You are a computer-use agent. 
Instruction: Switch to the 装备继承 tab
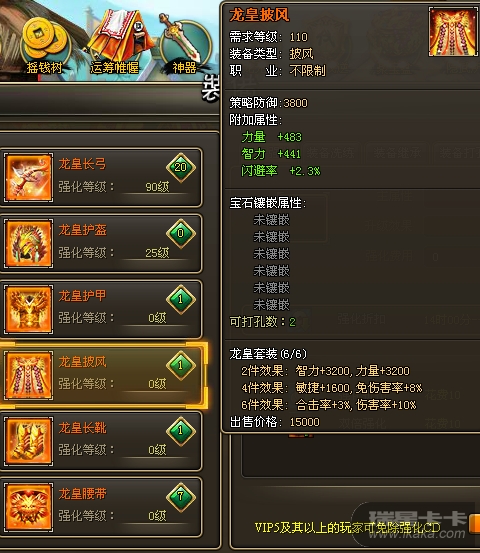397,153
